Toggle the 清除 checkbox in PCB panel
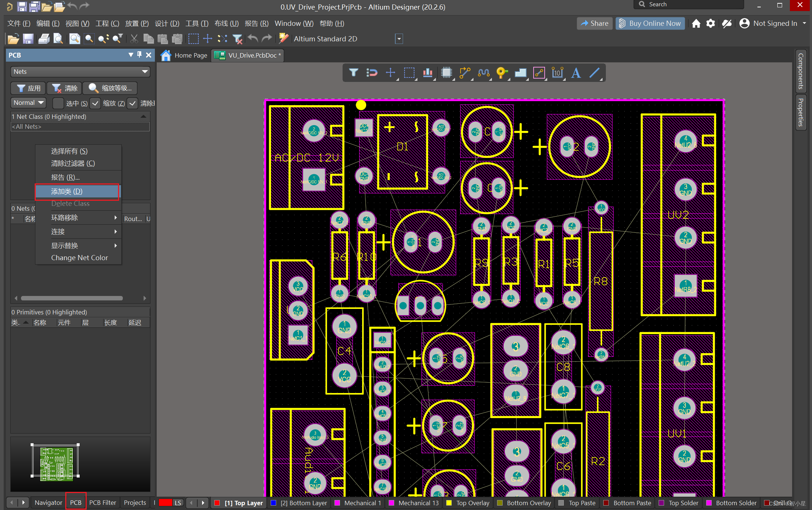 click(x=132, y=103)
